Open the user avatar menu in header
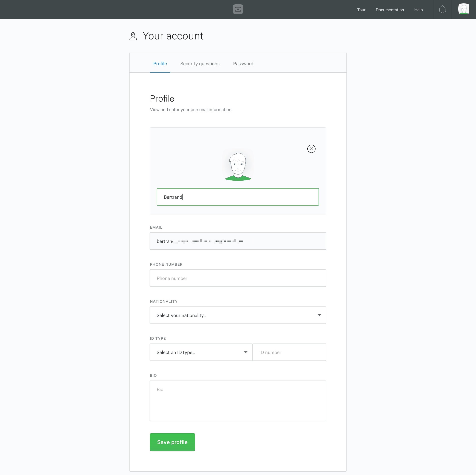This screenshot has height=475, width=476. [464, 9]
